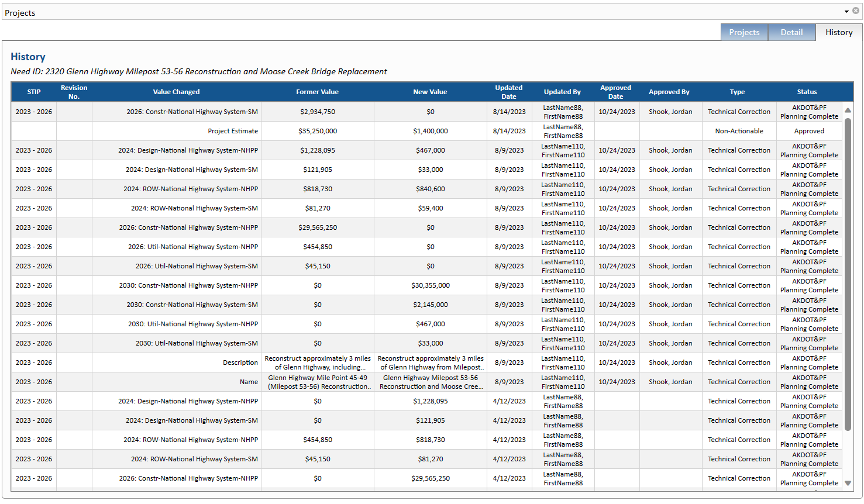Click the Non-Actionable type cell
Viewport: 864px width, 504px height.
(x=739, y=131)
